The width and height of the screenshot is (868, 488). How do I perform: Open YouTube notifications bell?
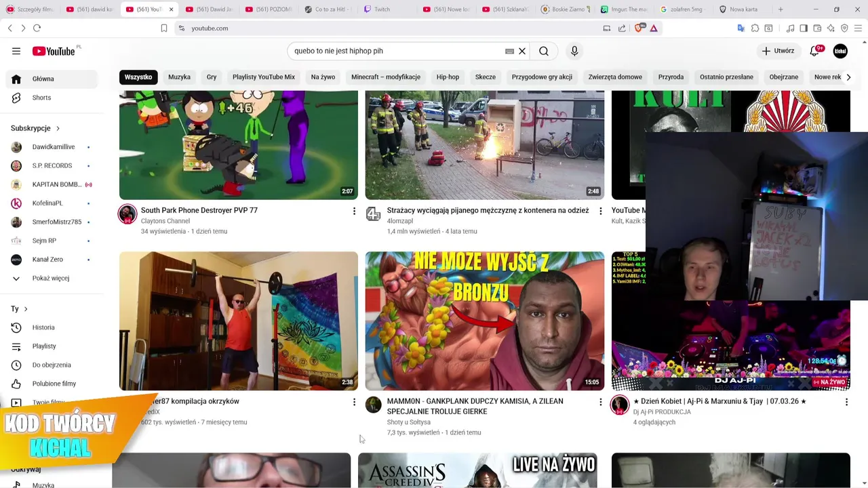[815, 51]
